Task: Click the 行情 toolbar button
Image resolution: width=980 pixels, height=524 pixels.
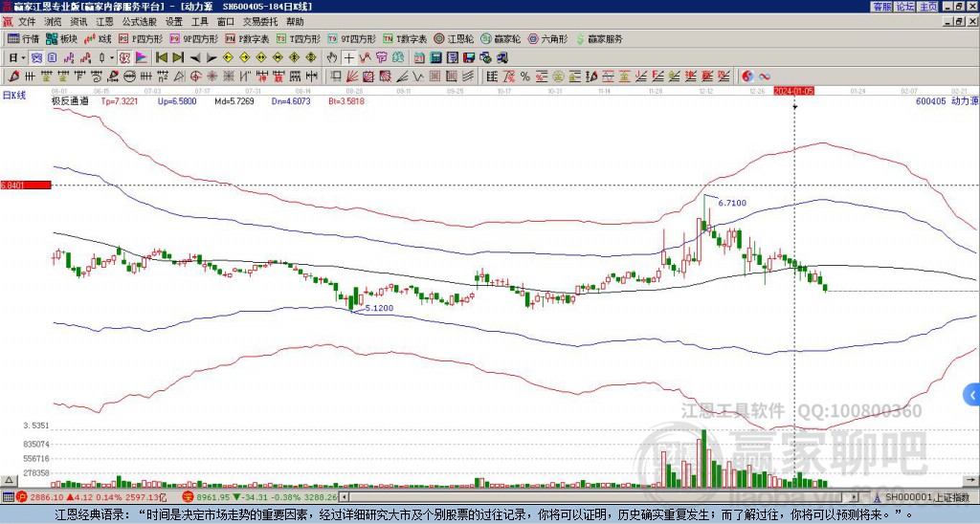Action: pos(24,38)
